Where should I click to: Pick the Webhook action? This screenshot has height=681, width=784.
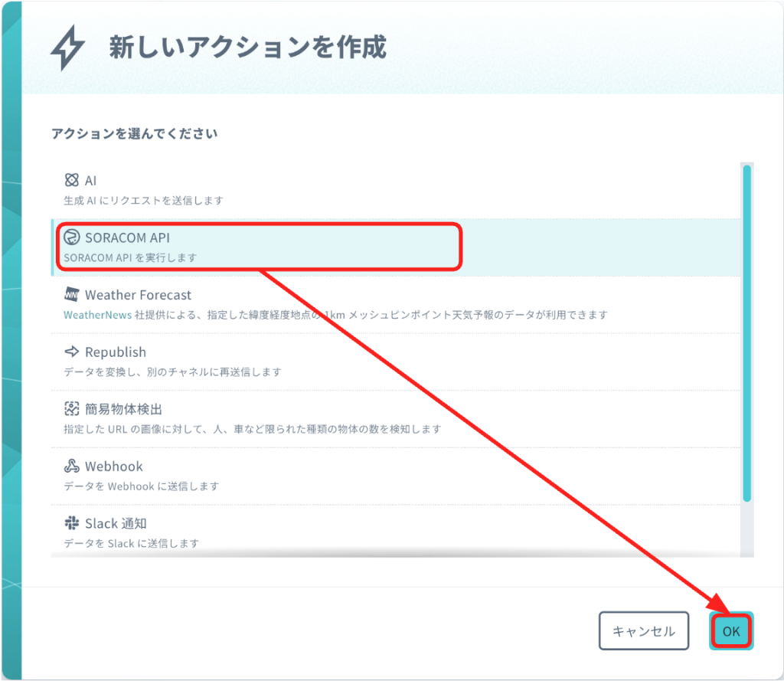(x=396, y=476)
